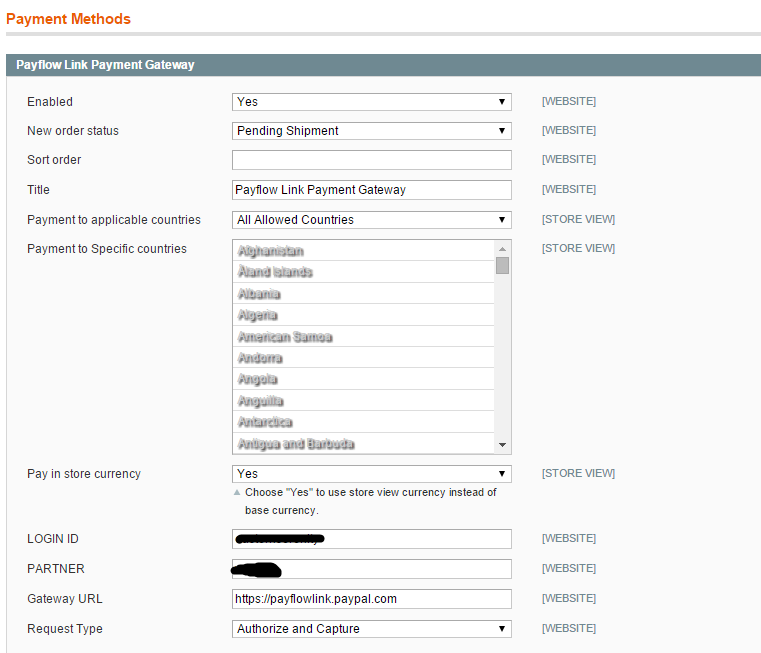This screenshot has height=653, width=761.
Task: Click STORE VIEW tag beside Specific countries
Action: coord(579,249)
